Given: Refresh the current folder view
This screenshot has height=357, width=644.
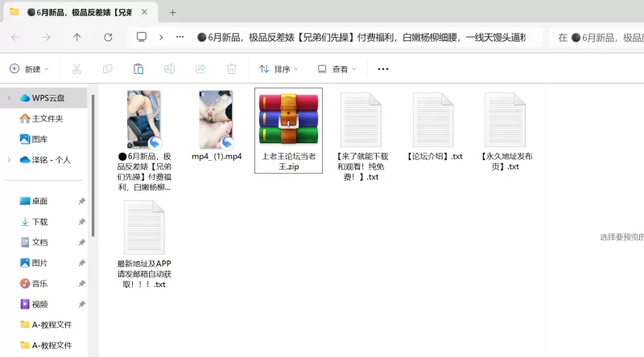Looking at the screenshot, I should 108,37.
